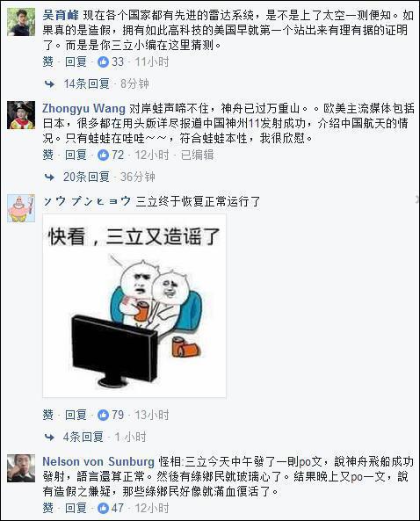Expand the 4条回复 replies thread

coord(83,437)
